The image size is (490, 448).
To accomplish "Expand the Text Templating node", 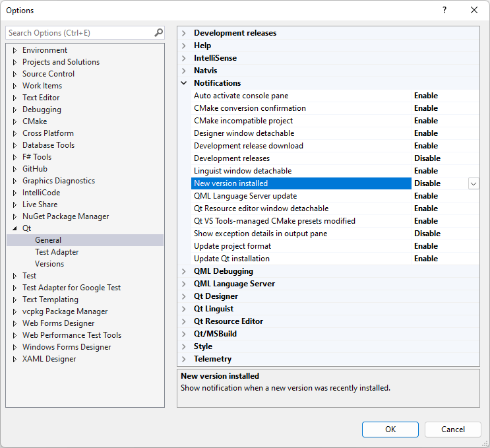I will point(15,300).
